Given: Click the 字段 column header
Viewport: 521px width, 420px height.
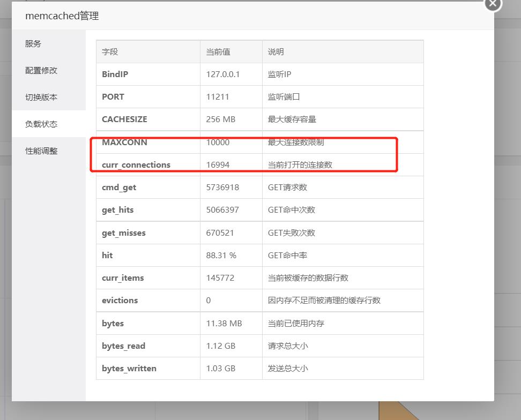Looking at the screenshot, I should coord(110,52).
